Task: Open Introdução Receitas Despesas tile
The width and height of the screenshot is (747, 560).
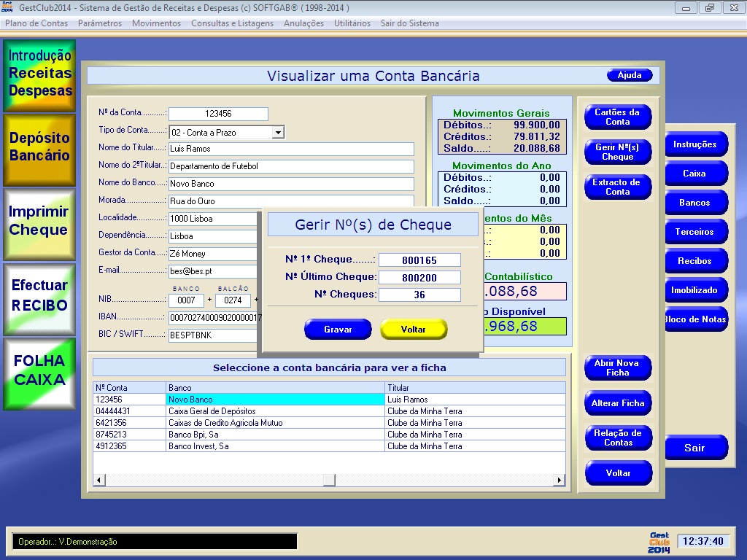Action: point(40,74)
